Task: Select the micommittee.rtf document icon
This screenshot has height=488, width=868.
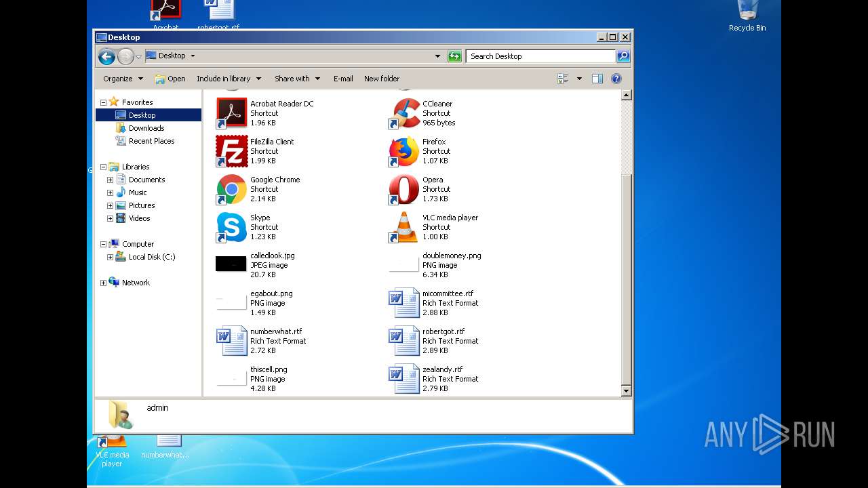Action: [403, 303]
